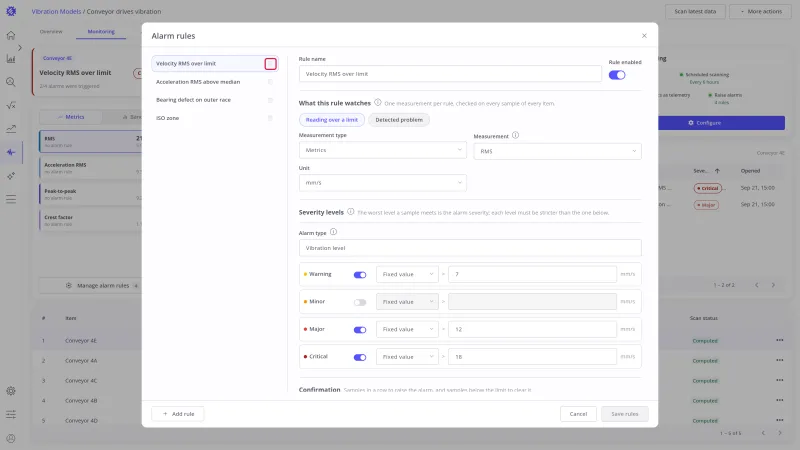Delete the Acceleration RMS above median rule
Screen dimensions: 800x450
click(270, 82)
